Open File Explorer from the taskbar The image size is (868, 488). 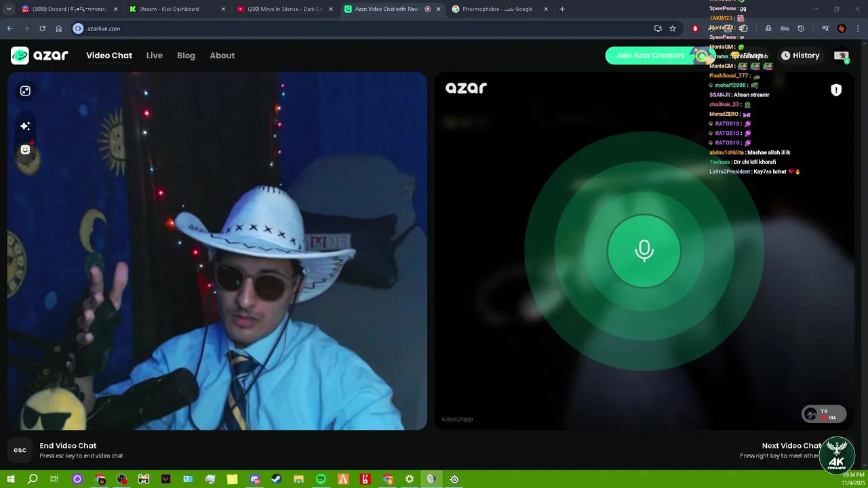click(x=298, y=479)
